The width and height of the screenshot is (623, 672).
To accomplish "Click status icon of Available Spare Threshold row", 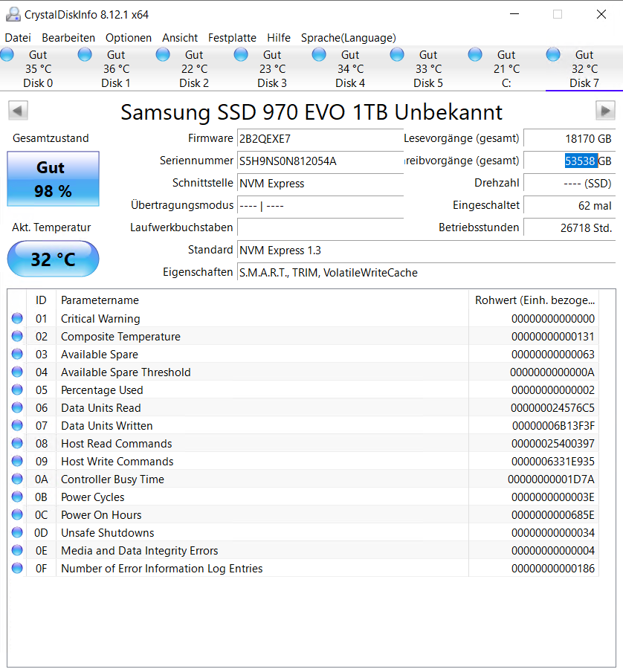I will (17, 372).
